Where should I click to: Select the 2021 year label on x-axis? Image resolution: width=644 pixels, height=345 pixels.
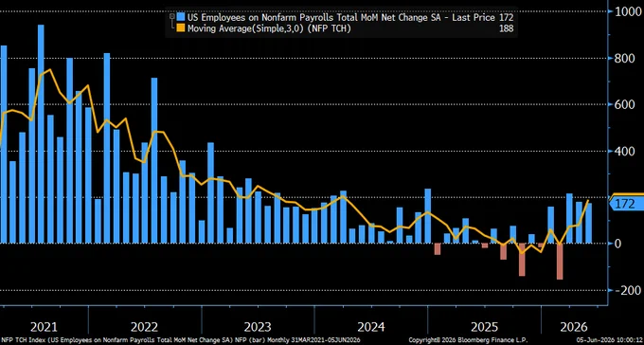44,327
